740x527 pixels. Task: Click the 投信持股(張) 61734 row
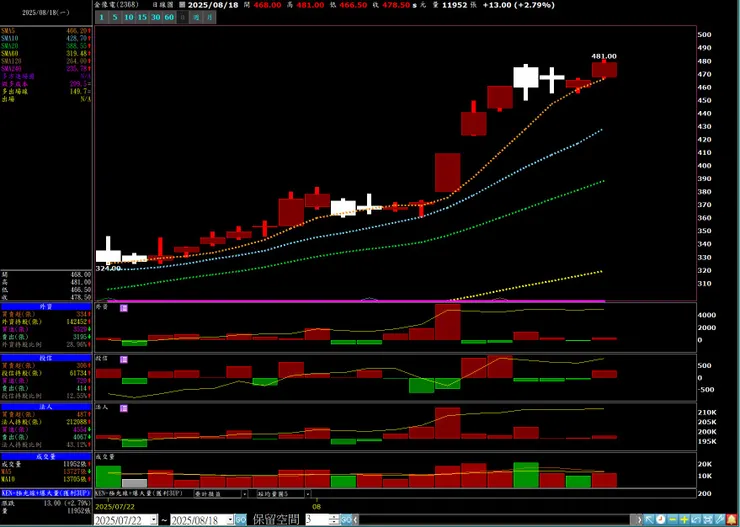46,373
